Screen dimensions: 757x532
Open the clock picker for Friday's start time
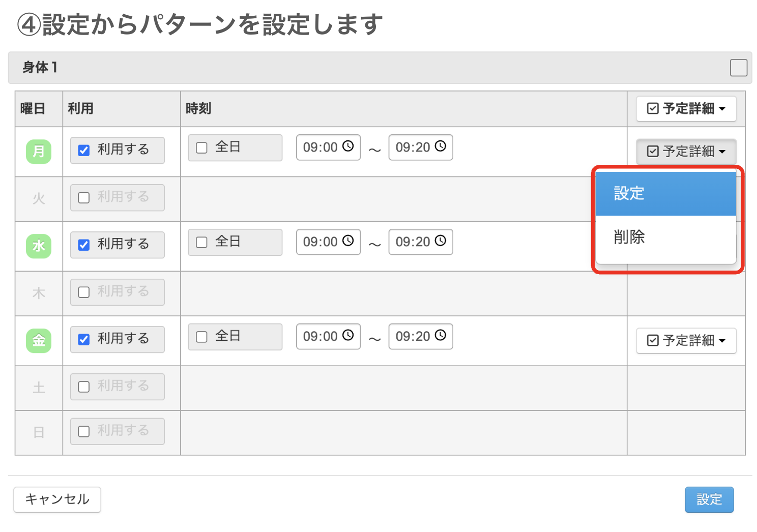[x=348, y=336]
